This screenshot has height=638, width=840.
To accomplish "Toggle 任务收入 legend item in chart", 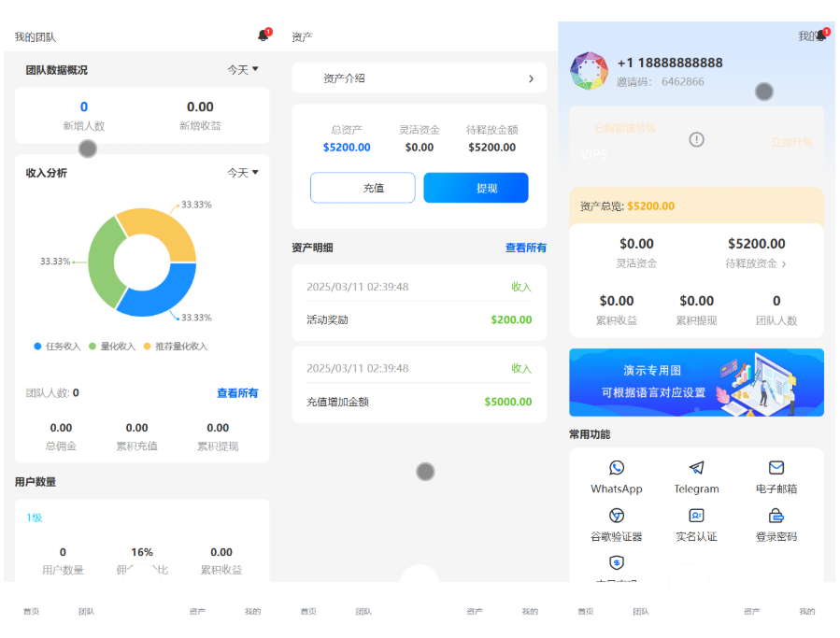I will (57, 347).
